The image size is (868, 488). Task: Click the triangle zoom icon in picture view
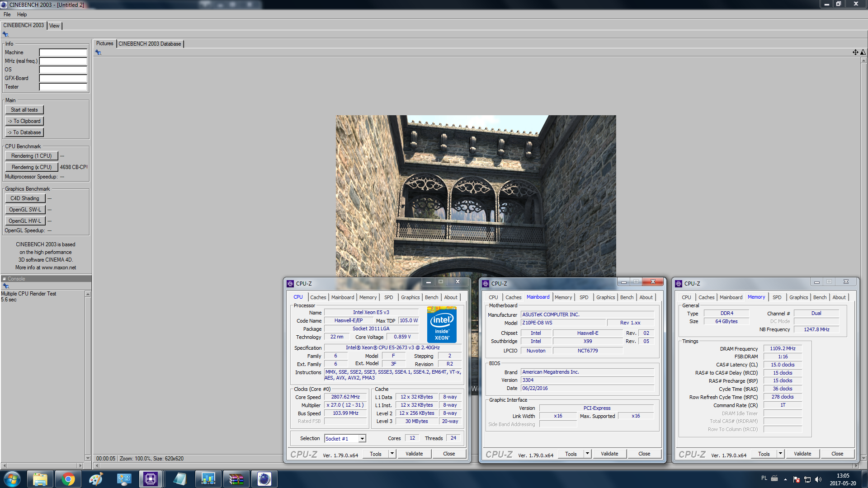pyautogui.click(x=863, y=52)
